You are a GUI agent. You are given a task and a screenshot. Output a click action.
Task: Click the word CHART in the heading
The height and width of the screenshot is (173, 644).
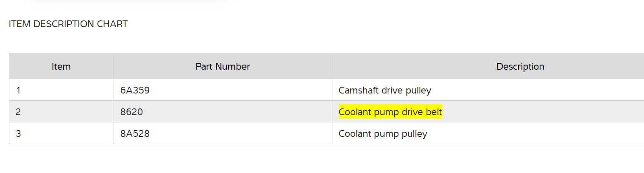112,24
